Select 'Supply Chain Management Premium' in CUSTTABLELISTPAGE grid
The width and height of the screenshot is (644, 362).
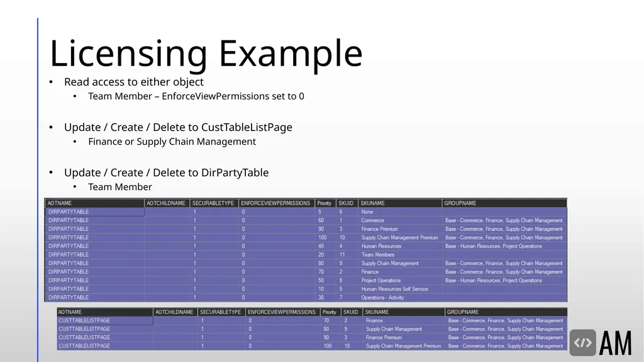403,346
